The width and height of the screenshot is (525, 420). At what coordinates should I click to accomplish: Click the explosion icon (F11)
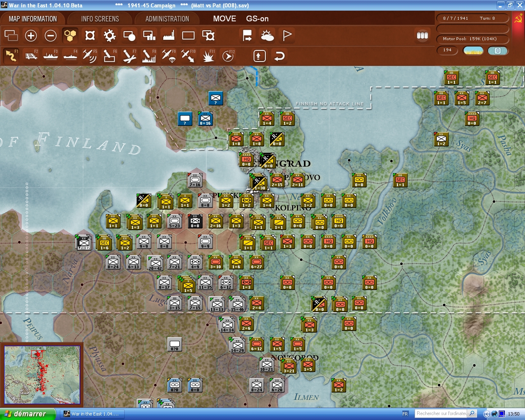(208, 56)
